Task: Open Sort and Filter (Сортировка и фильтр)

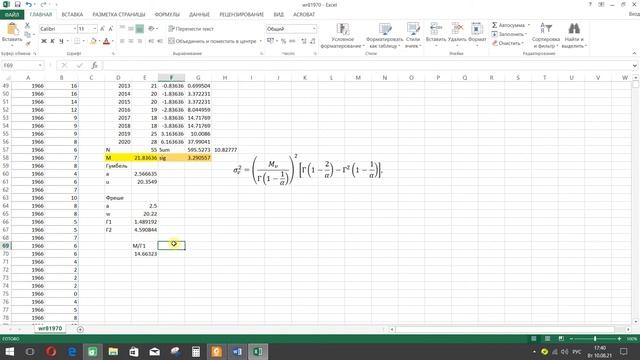Action: [546, 36]
